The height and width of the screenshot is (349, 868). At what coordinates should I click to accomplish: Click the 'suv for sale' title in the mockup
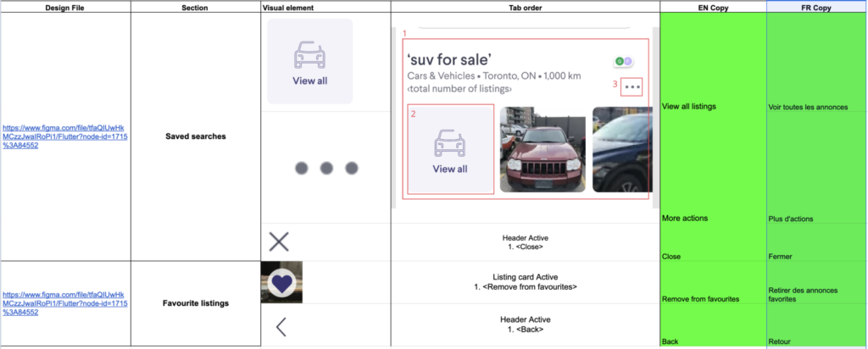point(449,58)
